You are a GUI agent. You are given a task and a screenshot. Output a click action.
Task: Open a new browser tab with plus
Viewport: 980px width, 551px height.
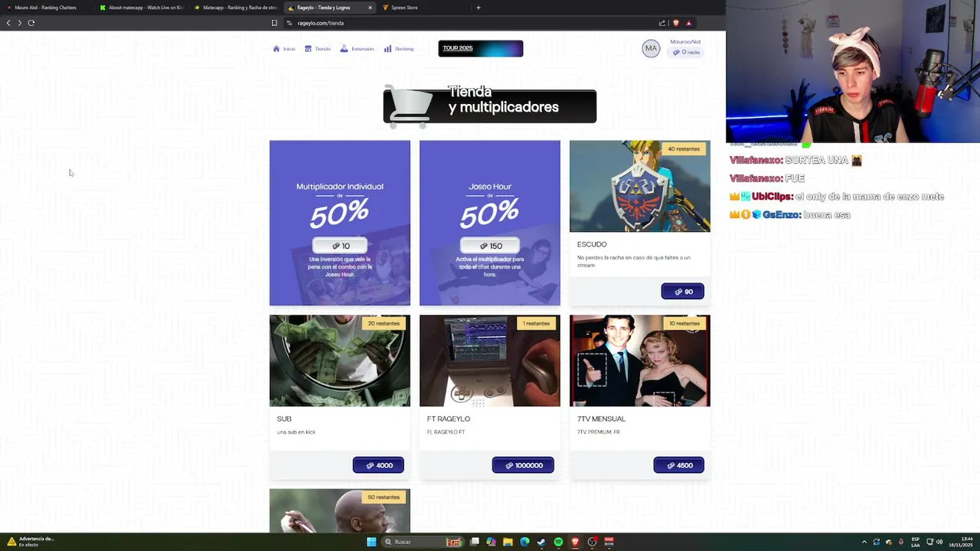479,8
